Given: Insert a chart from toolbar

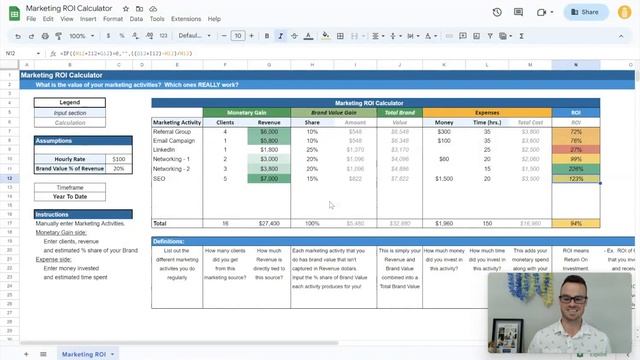Looking at the screenshot, I should tap(476, 36).
